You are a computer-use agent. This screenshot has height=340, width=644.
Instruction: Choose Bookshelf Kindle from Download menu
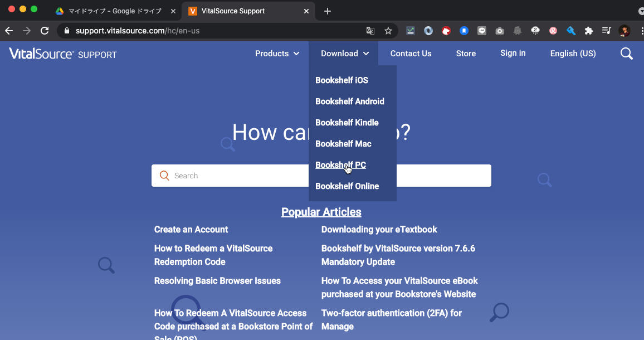(x=347, y=123)
